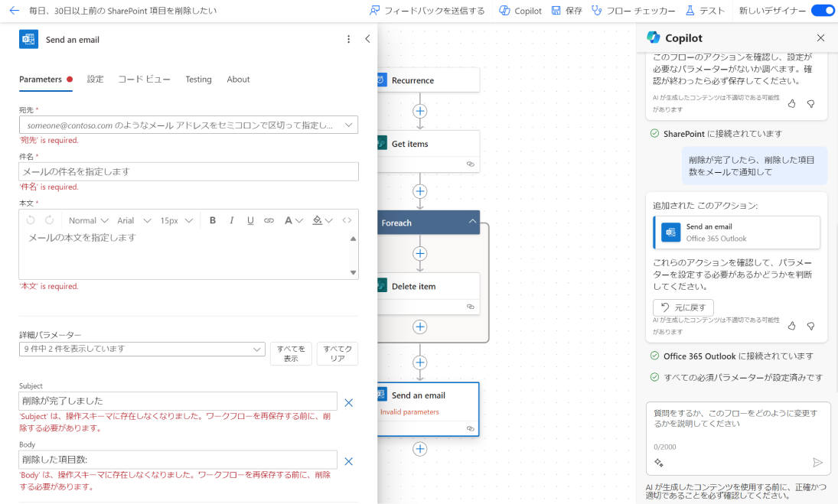The height and width of the screenshot is (504, 838).
Task: Open the font color picker in editor
Action: [293, 220]
